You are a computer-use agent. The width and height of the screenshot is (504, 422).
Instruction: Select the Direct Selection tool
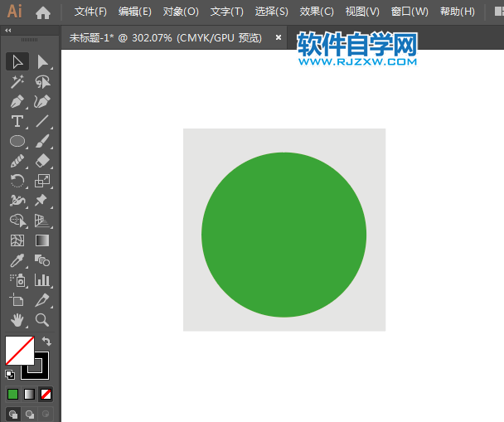(42, 61)
